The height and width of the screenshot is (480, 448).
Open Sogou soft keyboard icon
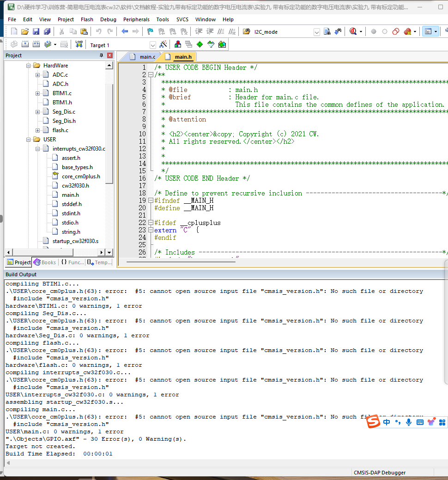(420, 422)
